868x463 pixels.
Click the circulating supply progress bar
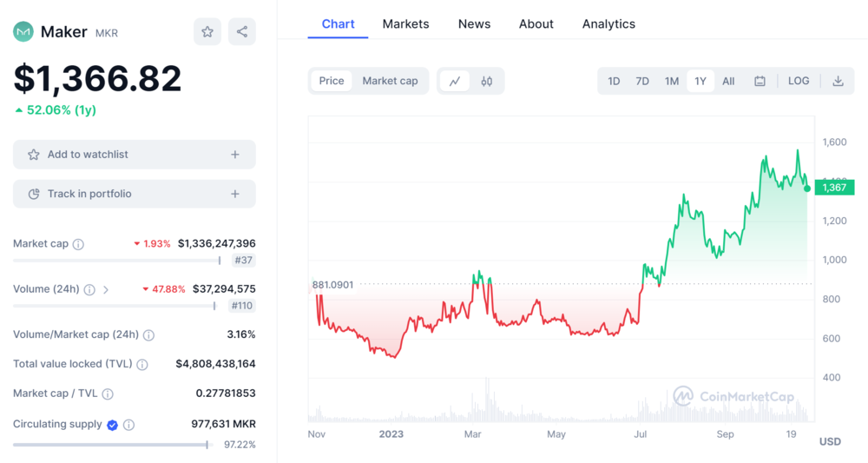(x=111, y=445)
